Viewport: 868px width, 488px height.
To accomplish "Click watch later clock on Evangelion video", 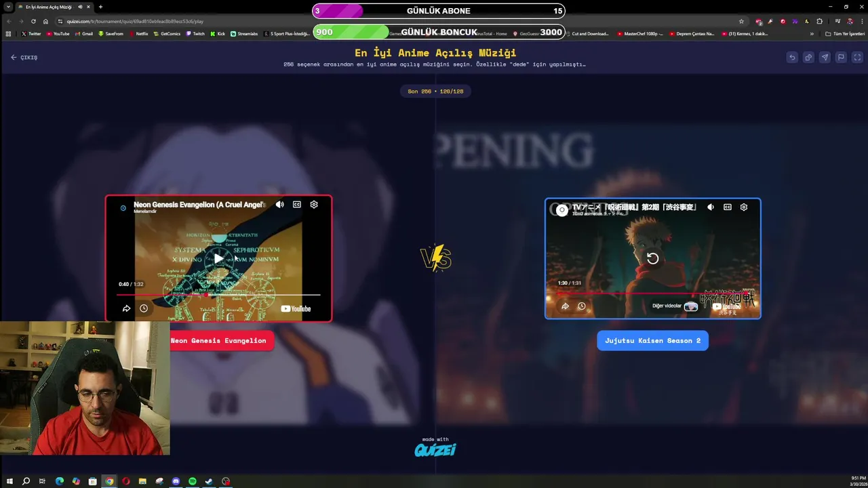I will 144,308.
